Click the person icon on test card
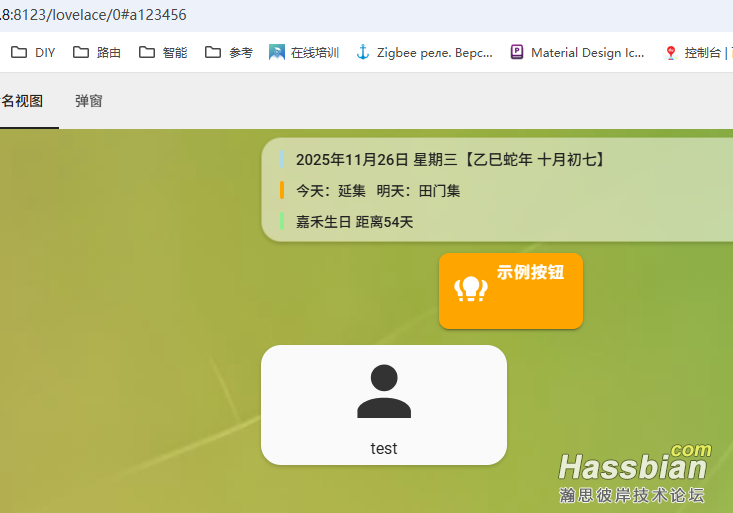This screenshot has width=733, height=513. click(384, 391)
